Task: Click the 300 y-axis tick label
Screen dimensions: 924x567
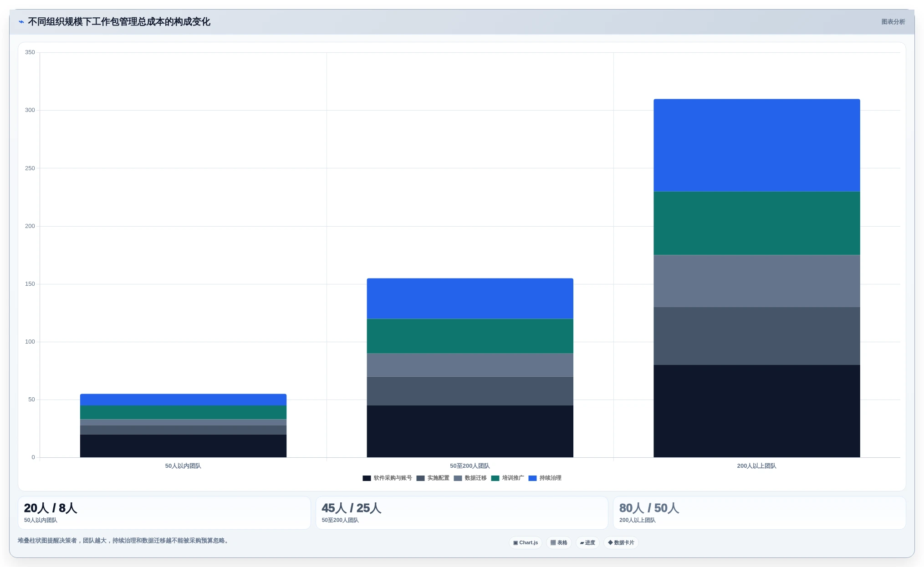Action: coord(30,110)
